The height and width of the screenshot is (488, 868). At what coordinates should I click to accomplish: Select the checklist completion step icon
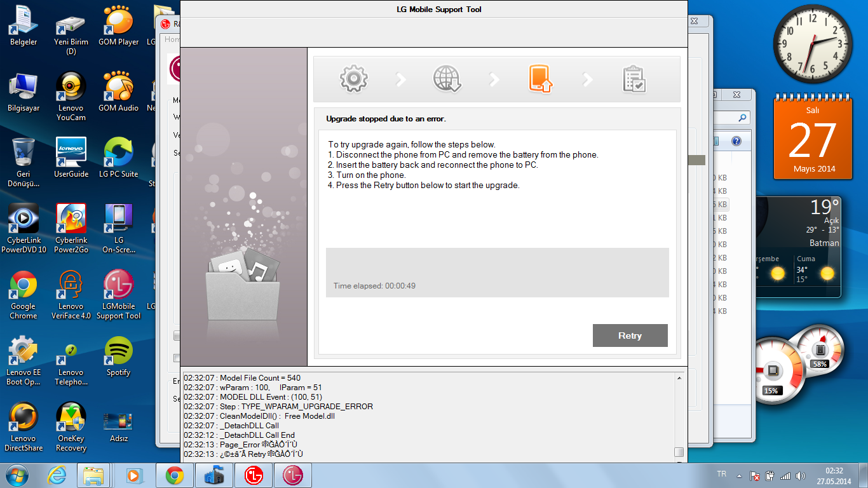(634, 79)
